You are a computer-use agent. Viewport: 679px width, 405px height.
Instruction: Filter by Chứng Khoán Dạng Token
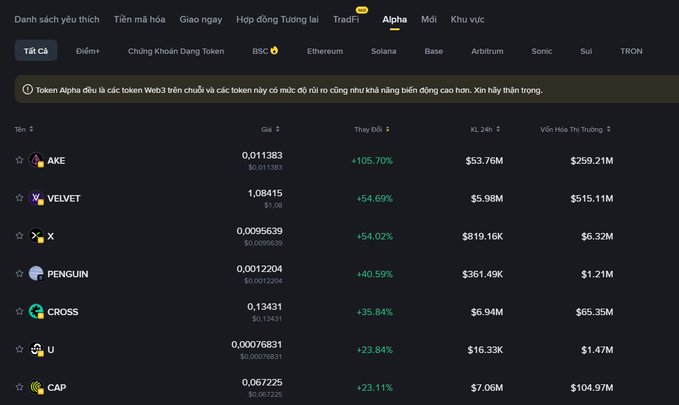(176, 51)
